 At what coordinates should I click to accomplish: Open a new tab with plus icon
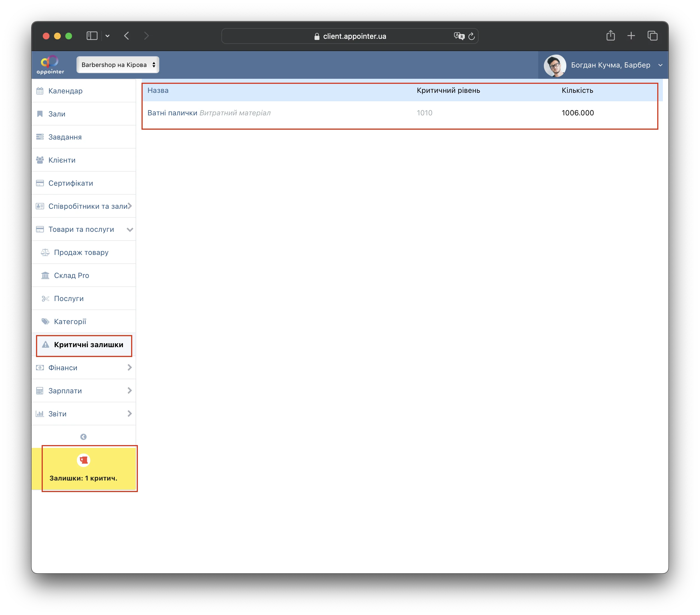tap(631, 36)
